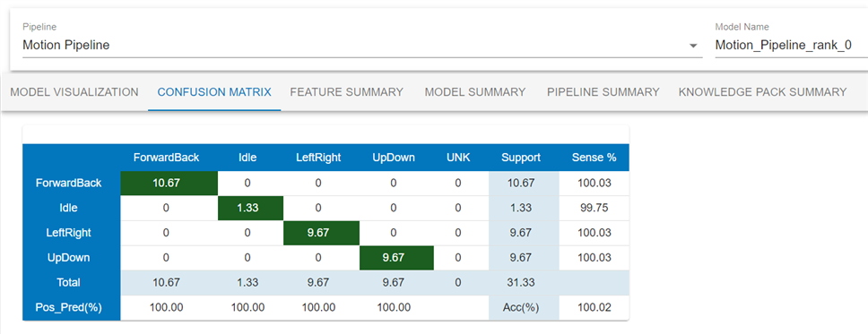Viewport: 868px width, 334px height.
Task: Open the Confusion Matrix tab
Action: 214,92
